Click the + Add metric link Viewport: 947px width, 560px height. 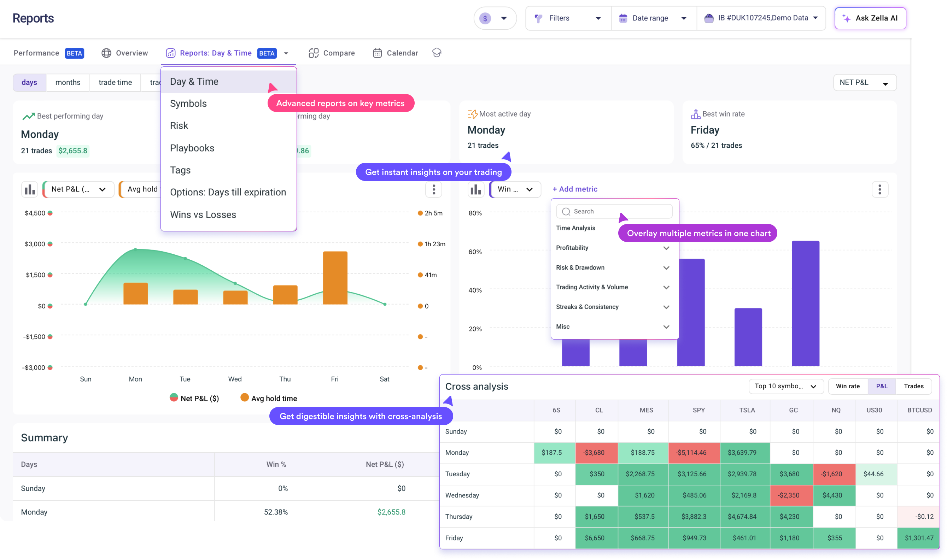click(574, 189)
